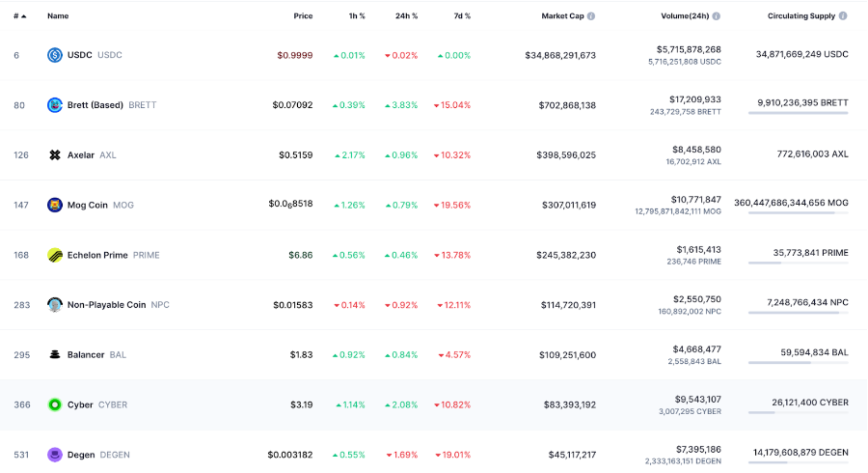Sort by Circulating Supply column header
868x473 pixels.
[801, 16]
